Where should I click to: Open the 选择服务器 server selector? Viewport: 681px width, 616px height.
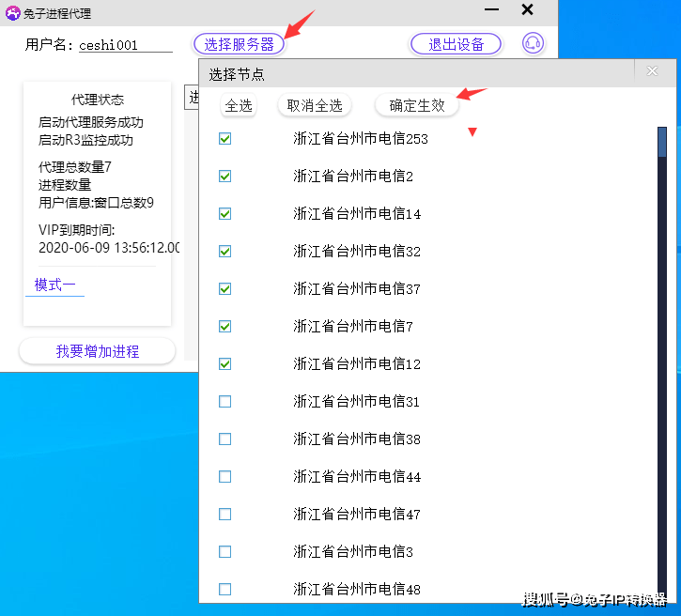pos(239,44)
